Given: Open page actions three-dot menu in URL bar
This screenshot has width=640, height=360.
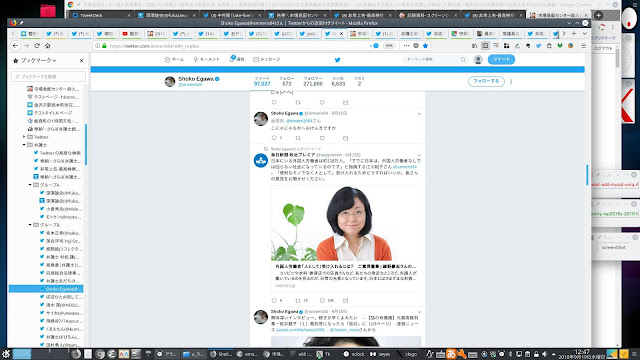Looking at the screenshot, I should (x=406, y=46).
